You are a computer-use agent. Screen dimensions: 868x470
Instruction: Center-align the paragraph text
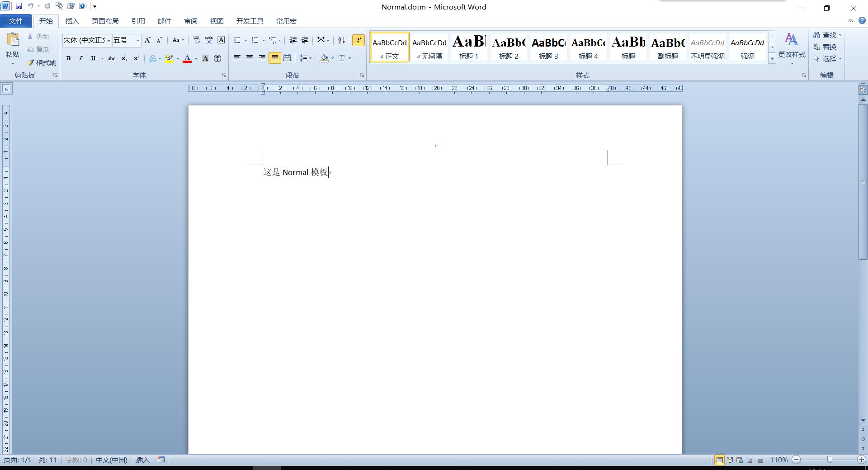tap(249, 58)
